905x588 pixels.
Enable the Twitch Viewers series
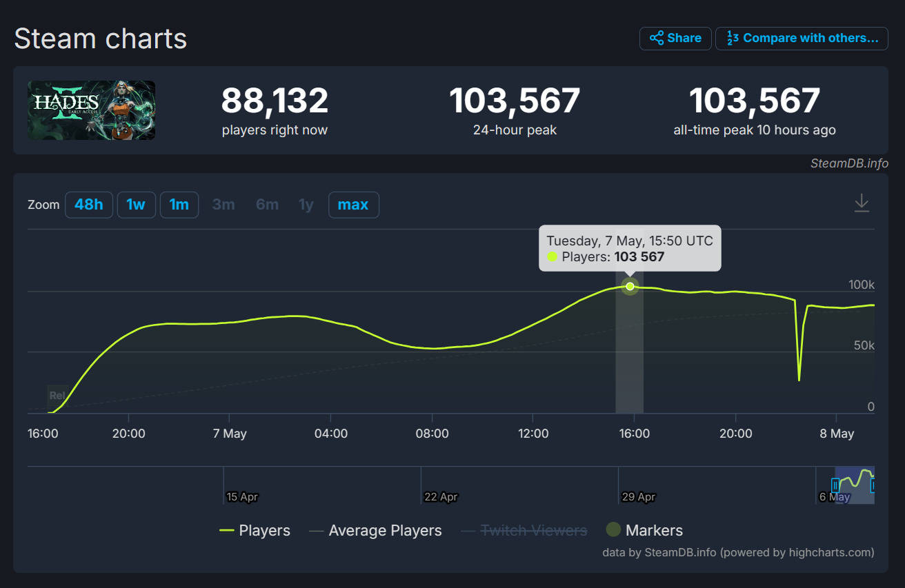click(x=524, y=531)
